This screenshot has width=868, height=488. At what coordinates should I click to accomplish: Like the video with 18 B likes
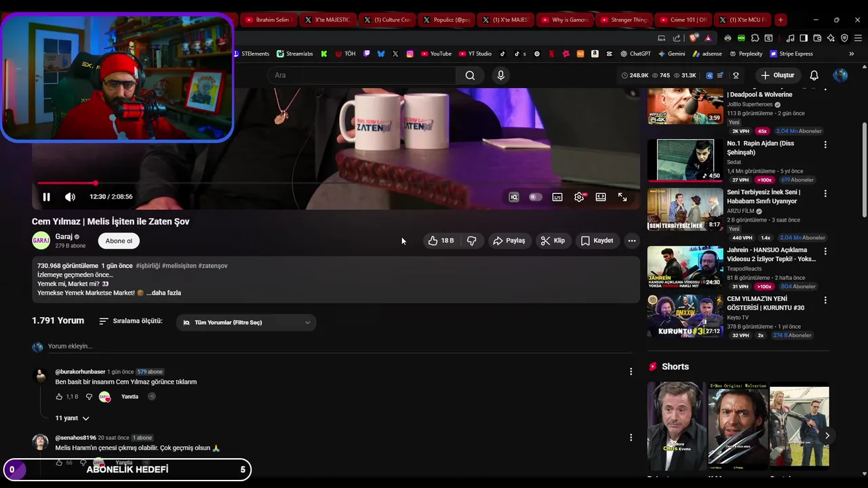441,241
